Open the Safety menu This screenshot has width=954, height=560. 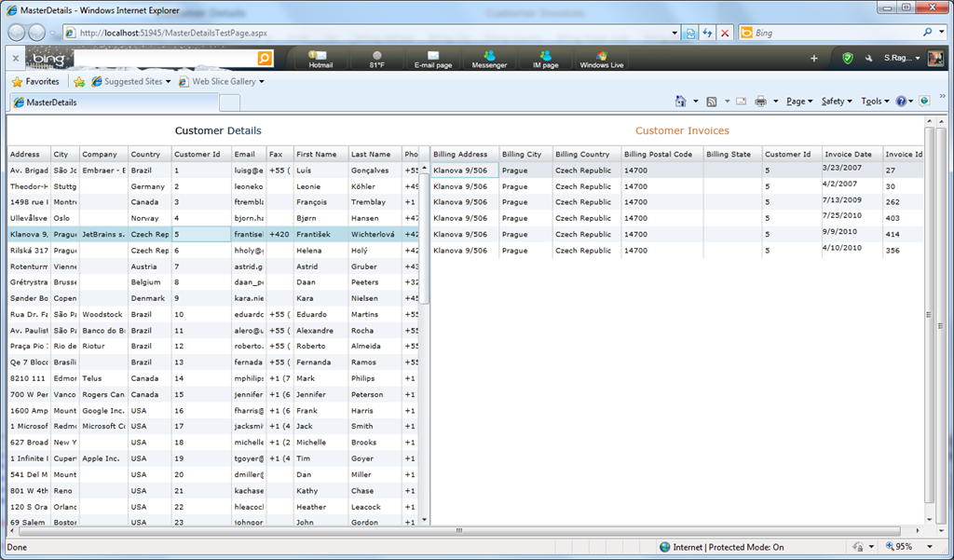[837, 102]
